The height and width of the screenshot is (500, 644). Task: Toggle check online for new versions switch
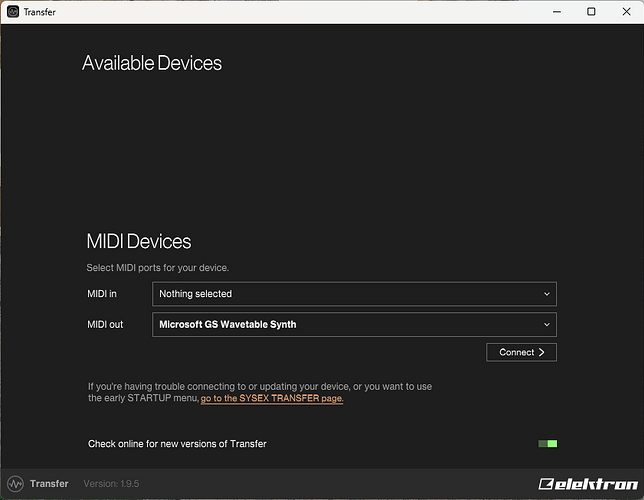click(547, 443)
